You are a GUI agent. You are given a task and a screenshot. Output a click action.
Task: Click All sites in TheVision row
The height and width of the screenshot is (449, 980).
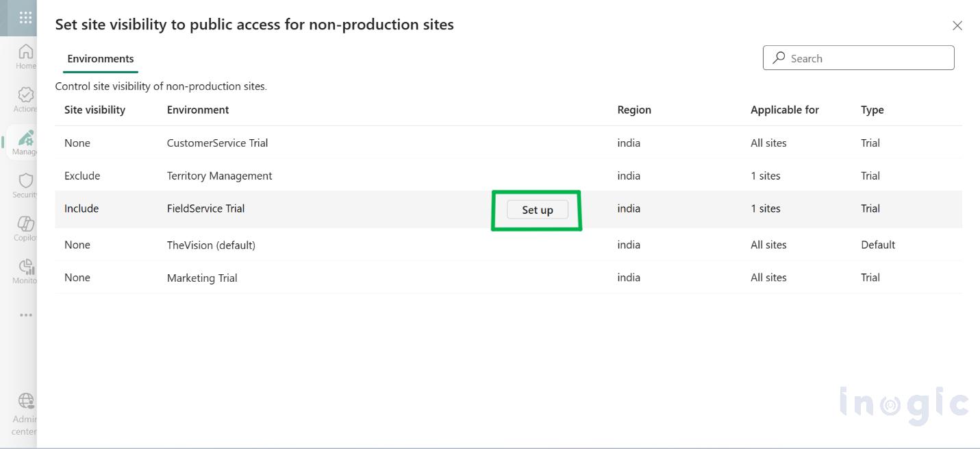(x=768, y=245)
